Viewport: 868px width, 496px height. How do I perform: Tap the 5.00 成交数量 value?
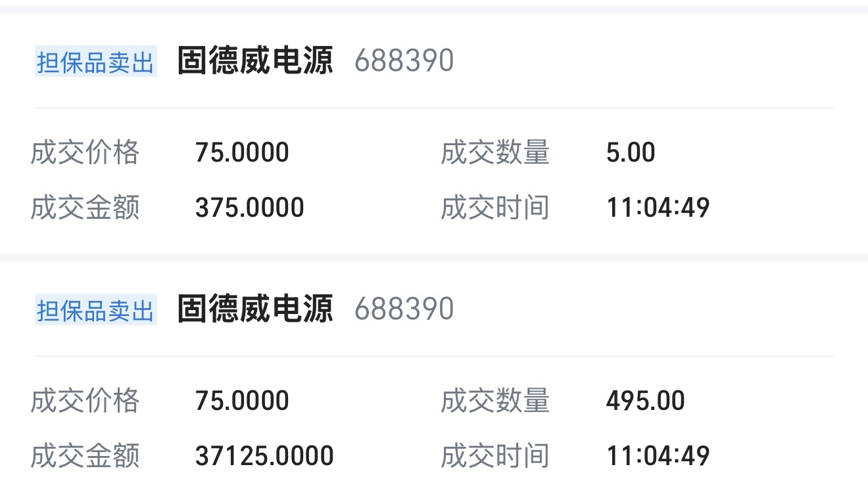(x=631, y=152)
